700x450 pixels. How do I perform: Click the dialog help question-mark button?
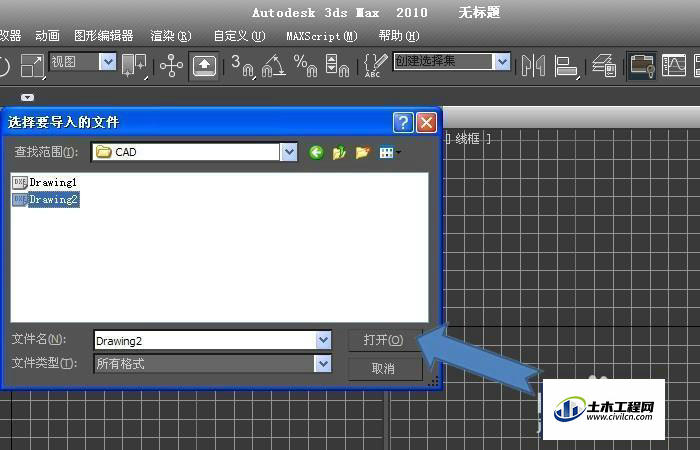pyautogui.click(x=403, y=122)
